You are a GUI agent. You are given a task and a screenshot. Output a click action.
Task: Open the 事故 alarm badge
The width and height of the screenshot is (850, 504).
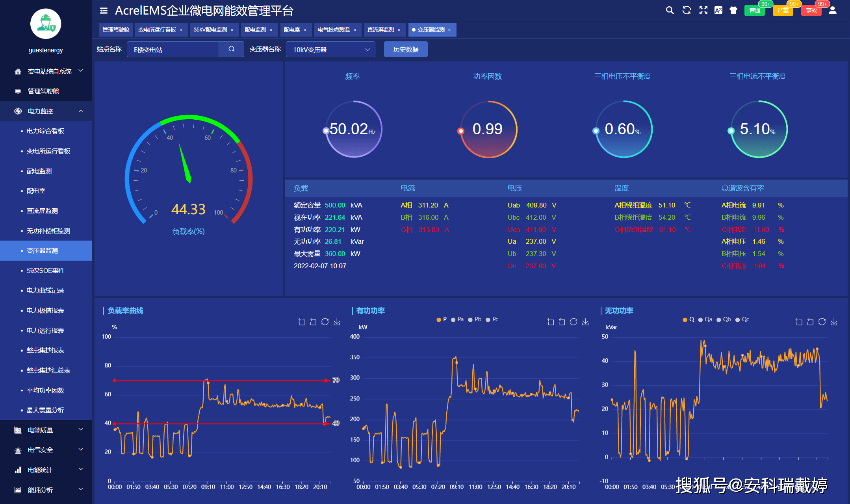point(811,10)
